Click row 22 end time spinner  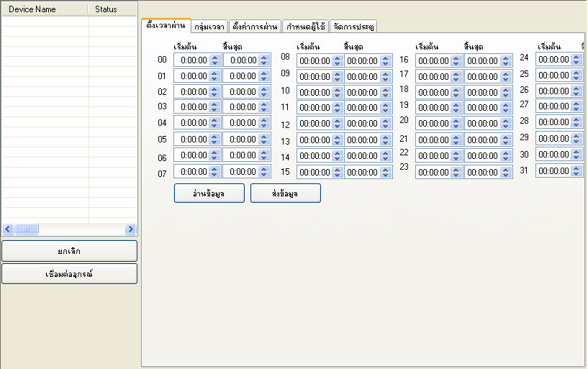tap(506, 155)
